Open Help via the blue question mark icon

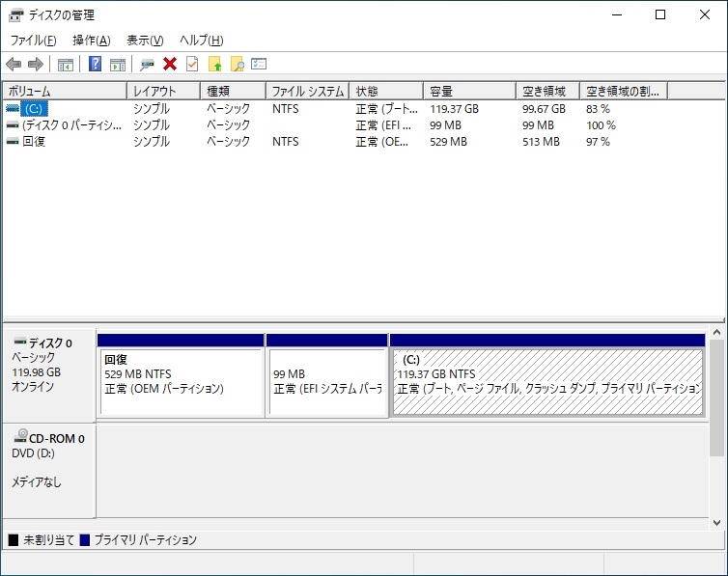point(96,64)
